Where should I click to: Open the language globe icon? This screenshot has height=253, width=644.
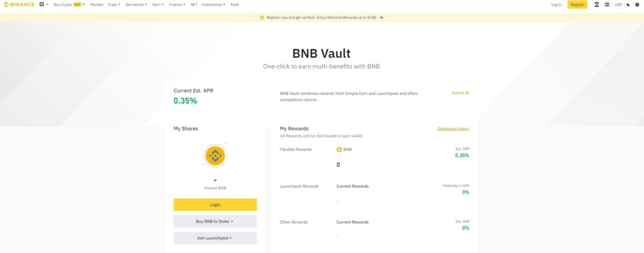click(607, 4)
